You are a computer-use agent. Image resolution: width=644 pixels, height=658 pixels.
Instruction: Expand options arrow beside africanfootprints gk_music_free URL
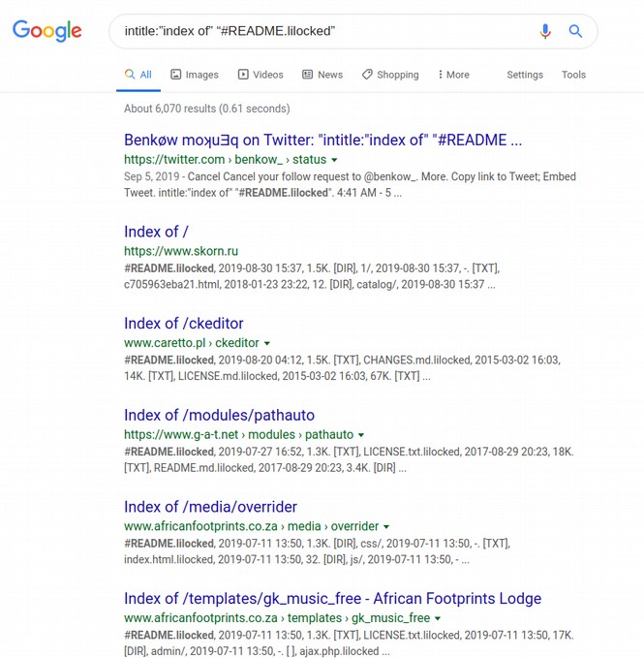438,618
